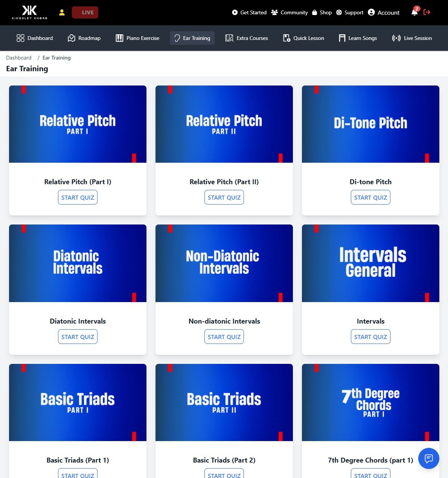Click the Extra Courses icon

pos(229,38)
